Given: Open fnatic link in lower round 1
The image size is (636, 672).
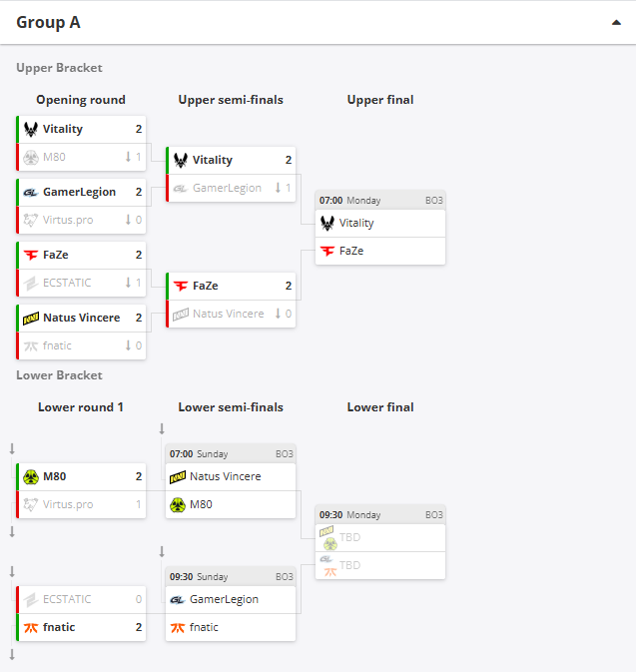Looking at the screenshot, I should (59, 627).
